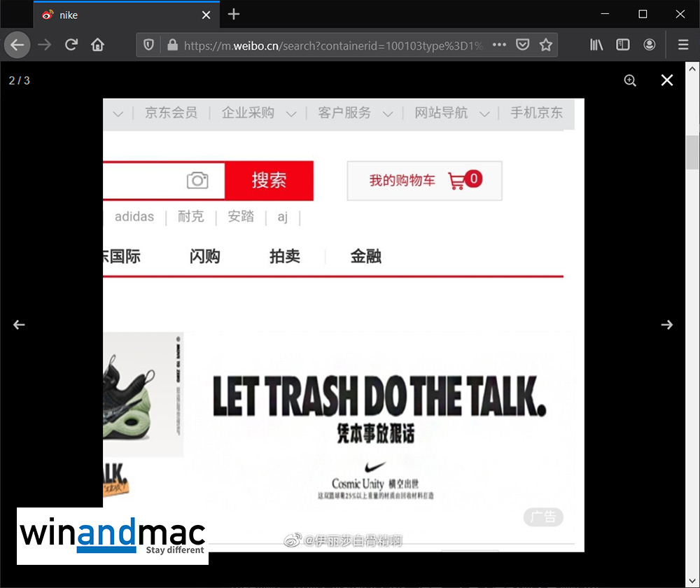Viewport: 700px width, 588px height.
Task: Open page actions three-dot menu
Action: pyautogui.click(x=499, y=45)
